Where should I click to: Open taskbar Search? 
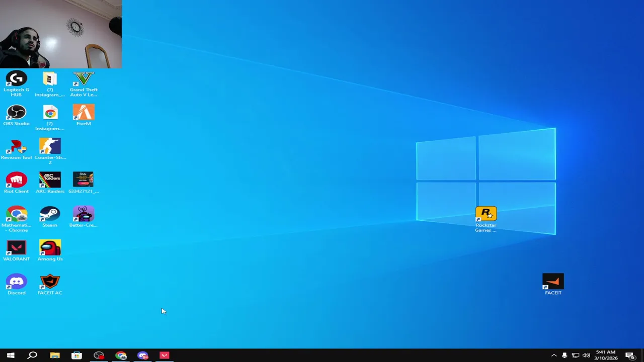point(32,355)
